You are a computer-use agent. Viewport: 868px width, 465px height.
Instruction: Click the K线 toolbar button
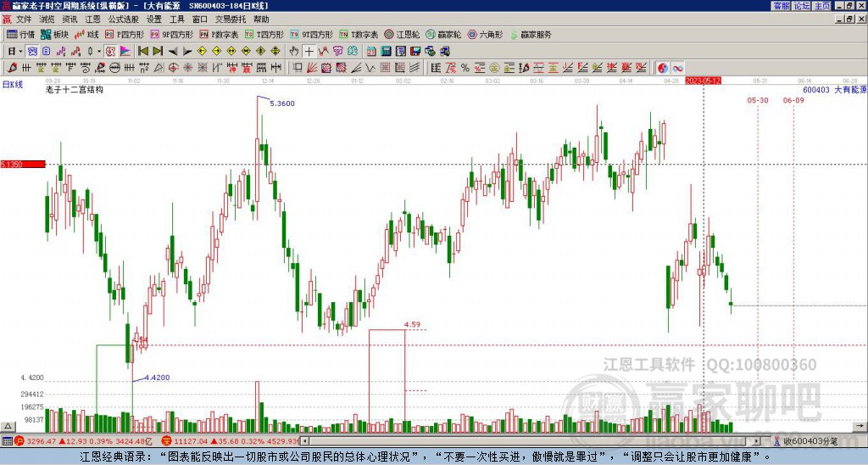(86, 34)
